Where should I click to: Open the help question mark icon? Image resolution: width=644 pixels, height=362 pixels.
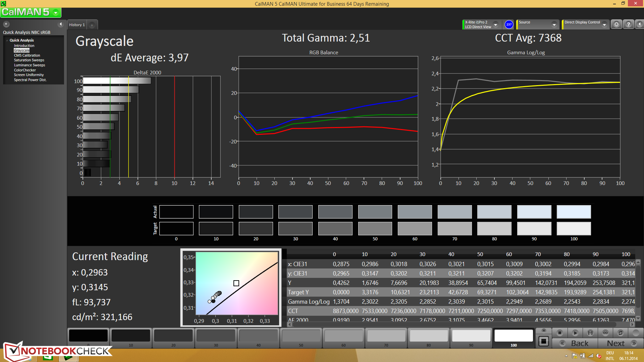tap(628, 24)
